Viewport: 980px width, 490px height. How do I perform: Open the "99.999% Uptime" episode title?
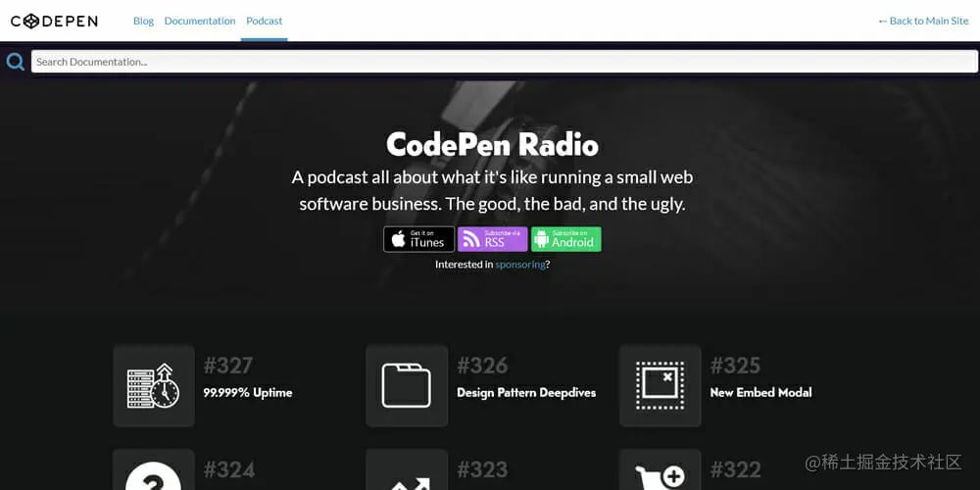click(x=248, y=393)
